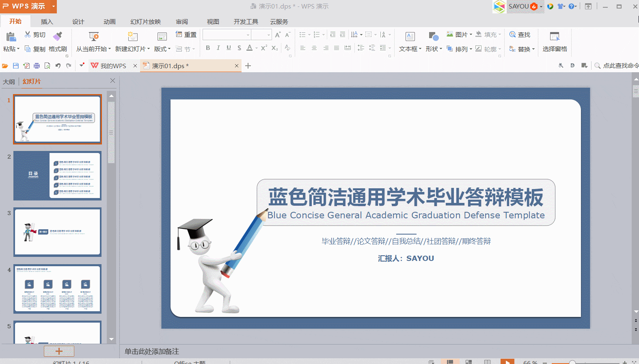Image resolution: width=639 pixels, height=364 pixels.
Task: Click the Open file folder icon
Action: coord(5,66)
